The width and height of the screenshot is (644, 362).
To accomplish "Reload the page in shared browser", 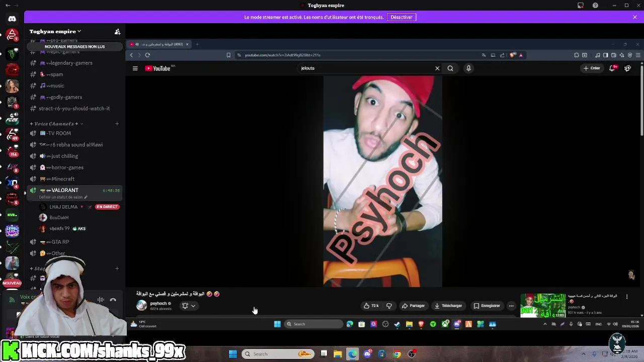I will 147,55.
